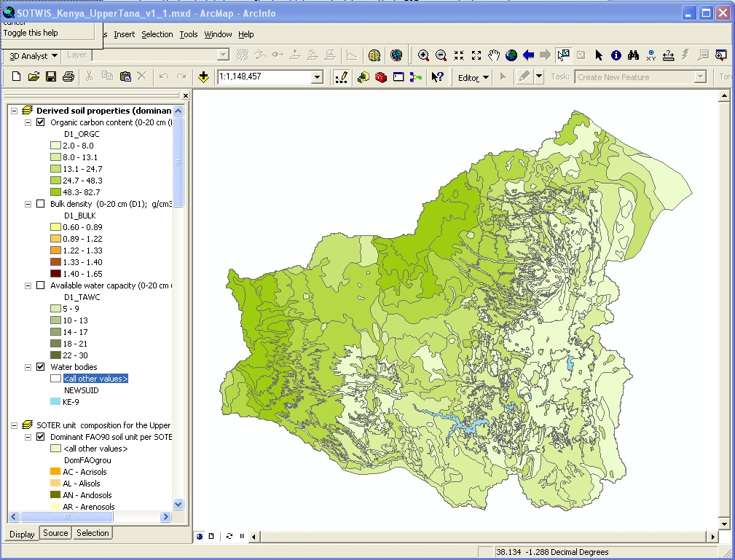Open the Selection menu
The image size is (735, 560).
157,34
